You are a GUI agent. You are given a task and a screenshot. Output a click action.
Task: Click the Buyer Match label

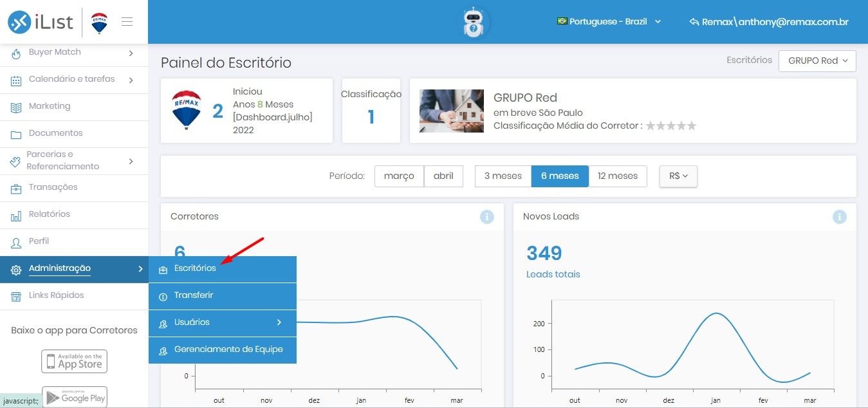tap(55, 52)
